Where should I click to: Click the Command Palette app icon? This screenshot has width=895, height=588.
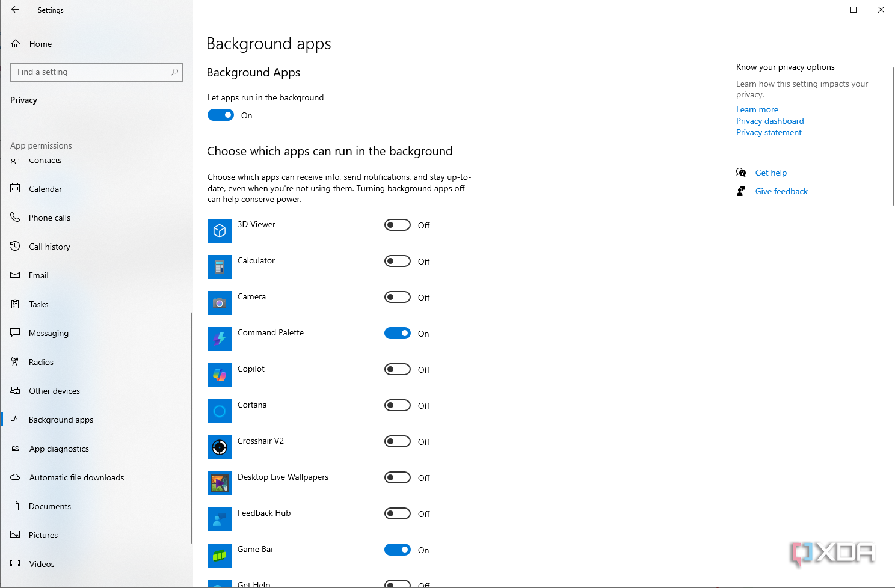coord(220,339)
